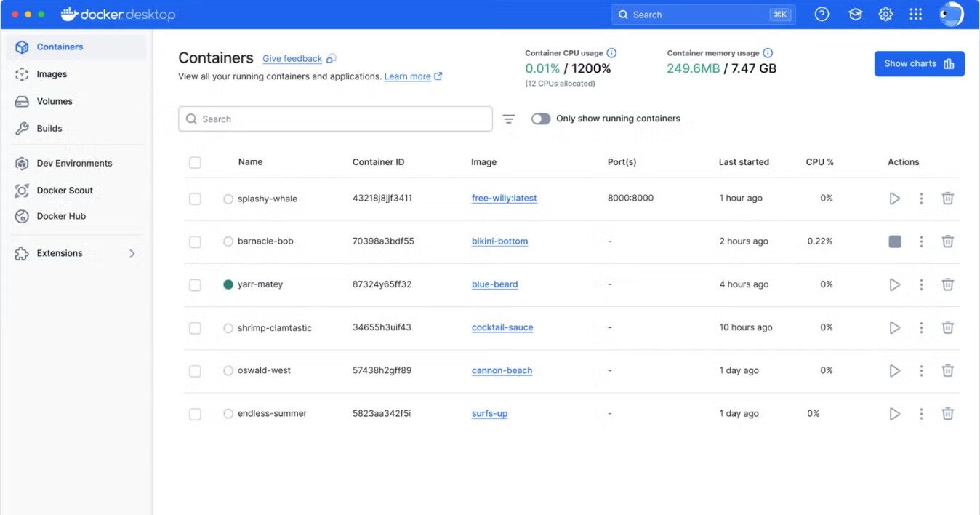980x515 pixels.
Task: Click the help question mark icon
Action: pyautogui.click(x=822, y=15)
